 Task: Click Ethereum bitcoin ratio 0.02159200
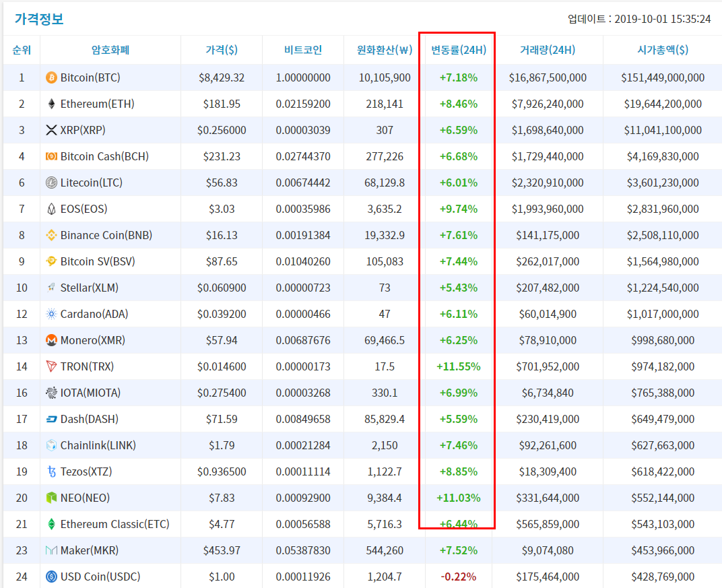303,104
